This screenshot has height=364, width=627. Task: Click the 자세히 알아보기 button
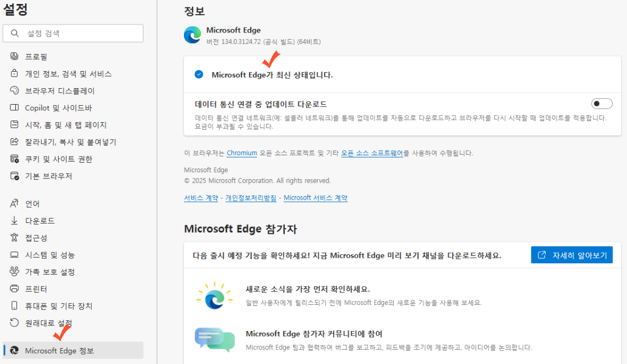(x=572, y=255)
